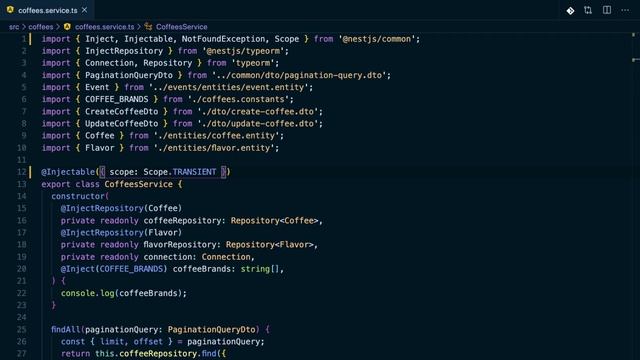Image resolution: width=640 pixels, height=360 pixels.
Task: Click the src breadcrumb
Action: 14,27
